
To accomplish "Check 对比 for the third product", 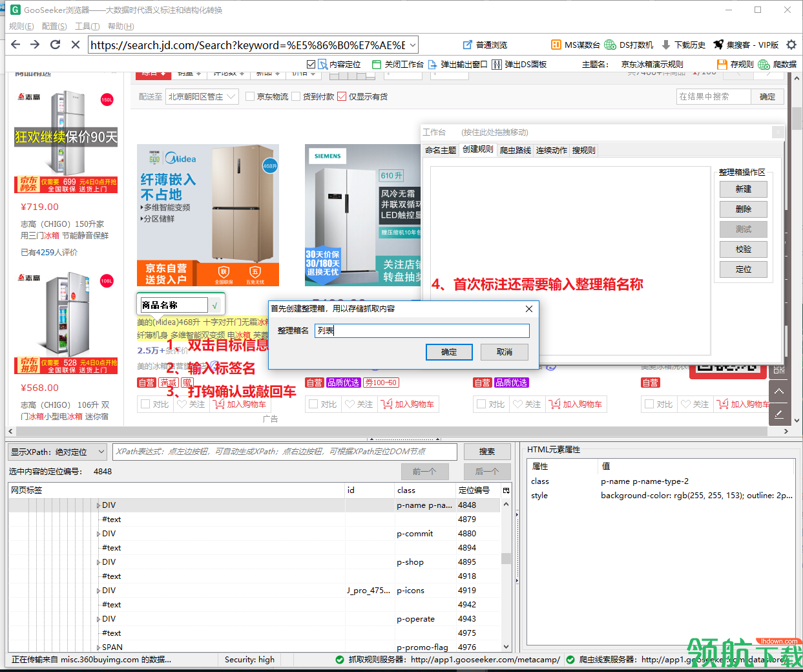I will [481, 404].
